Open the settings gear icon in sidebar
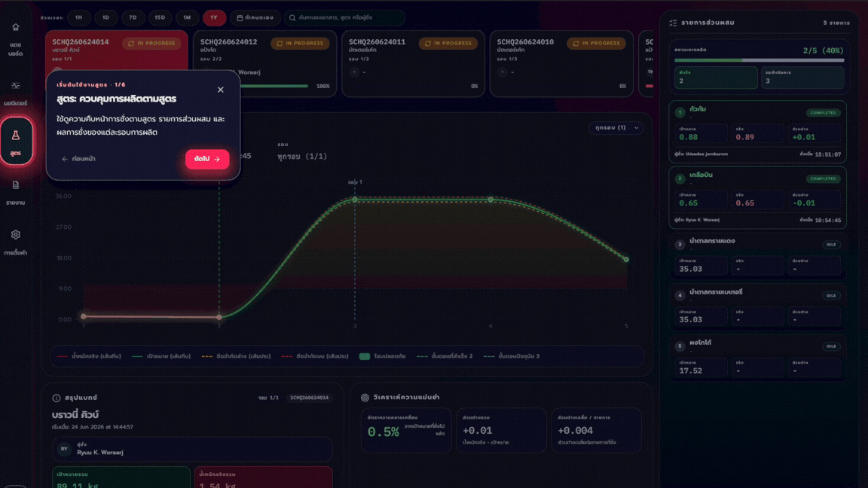The width and height of the screenshot is (868, 488). [x=16, y=235]
